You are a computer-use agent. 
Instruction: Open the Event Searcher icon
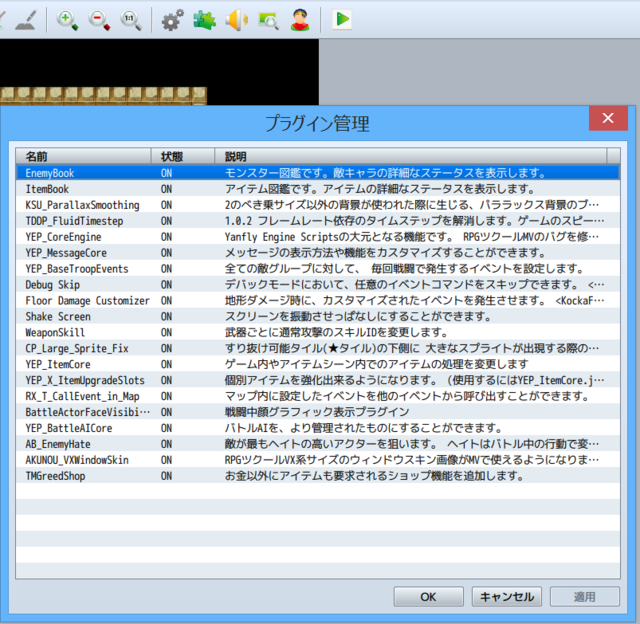[269, 20]
